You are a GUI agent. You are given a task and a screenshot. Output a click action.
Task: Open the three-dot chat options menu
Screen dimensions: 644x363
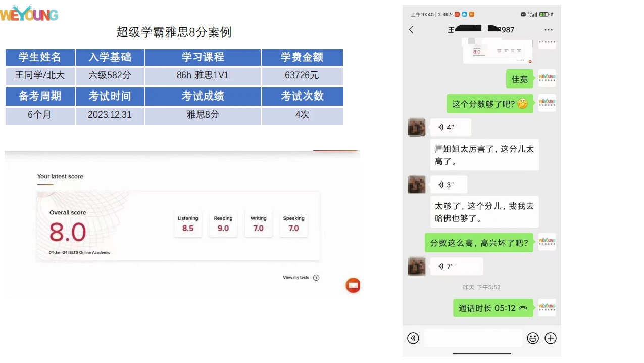(549, 30)
